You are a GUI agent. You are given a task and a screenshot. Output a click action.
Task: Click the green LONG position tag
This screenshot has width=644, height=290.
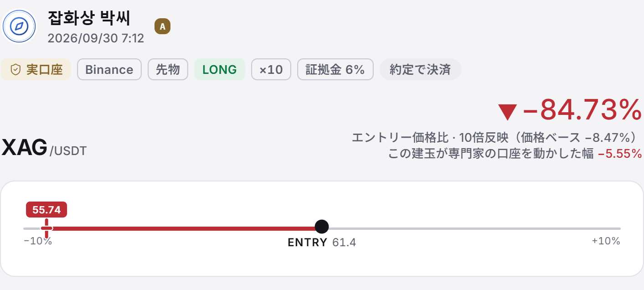(220, 69)
